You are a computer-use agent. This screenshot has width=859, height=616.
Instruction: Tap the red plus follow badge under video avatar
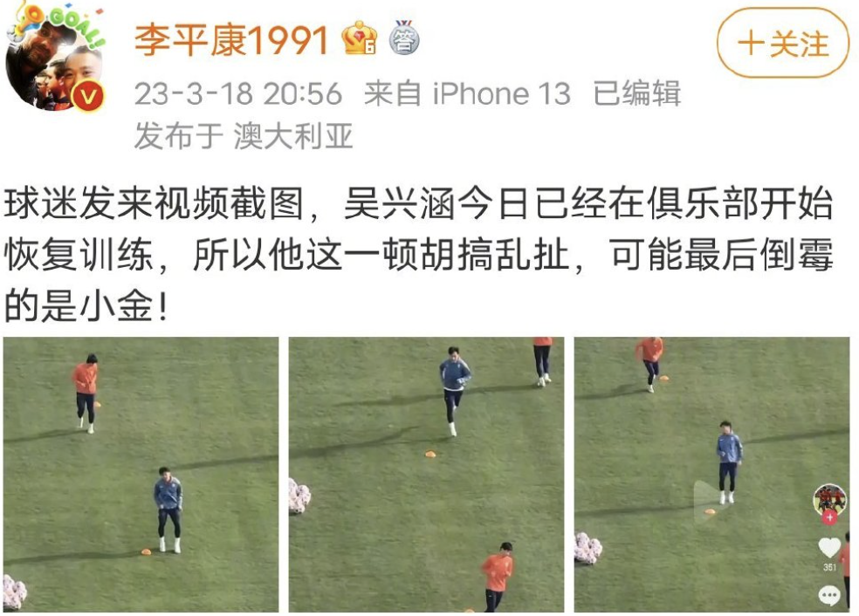coord(830,517)
